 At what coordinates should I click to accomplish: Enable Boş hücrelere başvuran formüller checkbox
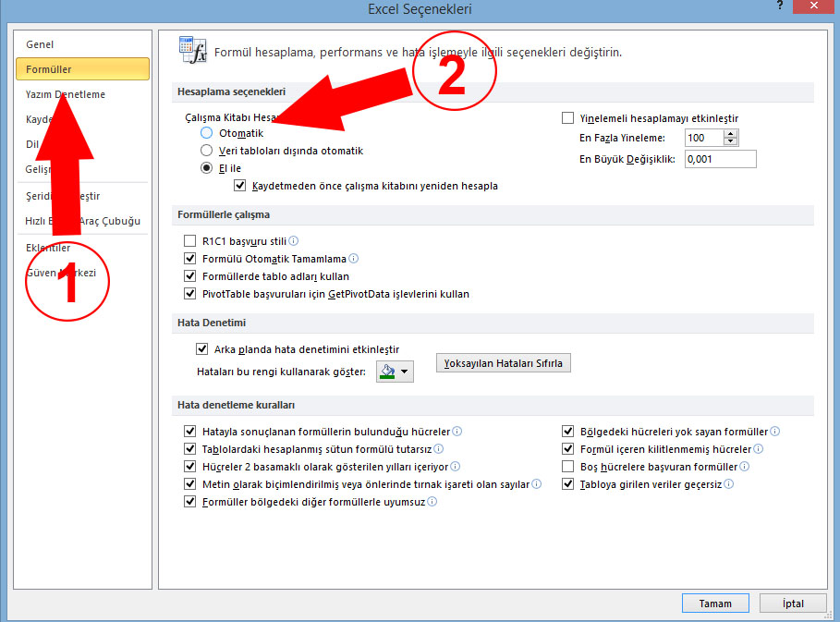[x=568, y=467]
